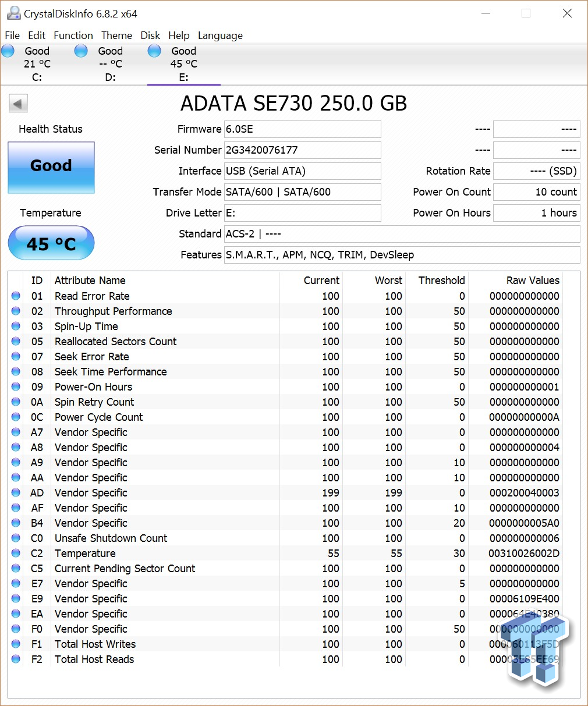Select the attribute row with ID EA
The height and width of the screenshot is (706, 588).
tap(285, 614)
